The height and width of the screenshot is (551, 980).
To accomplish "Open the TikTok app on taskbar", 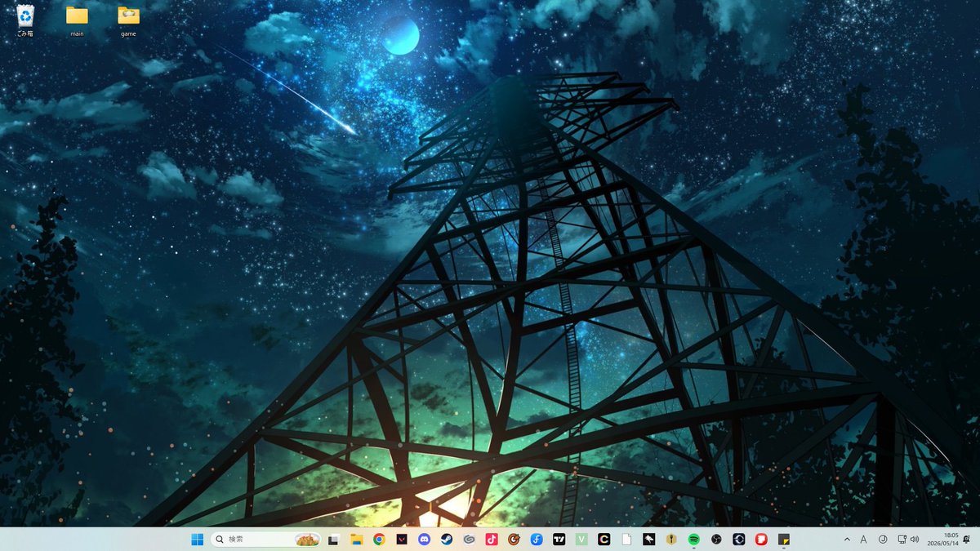I will point(491,540).
